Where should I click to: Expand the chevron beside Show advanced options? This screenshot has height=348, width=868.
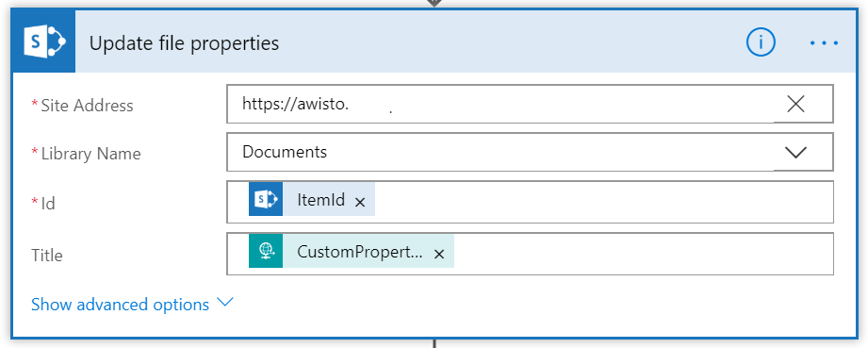(225, 303)
